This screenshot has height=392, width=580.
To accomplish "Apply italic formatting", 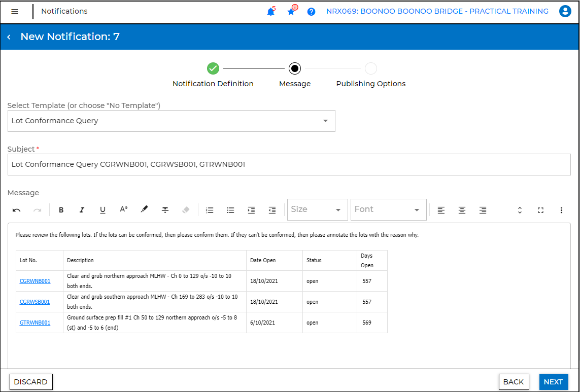I will (82, 210).
